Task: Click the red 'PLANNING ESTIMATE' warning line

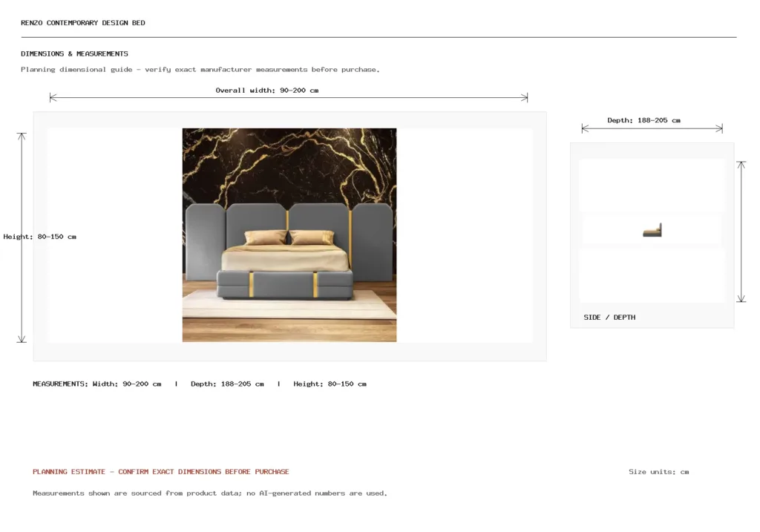Action: pyautogui.click(x=161, y=471)
